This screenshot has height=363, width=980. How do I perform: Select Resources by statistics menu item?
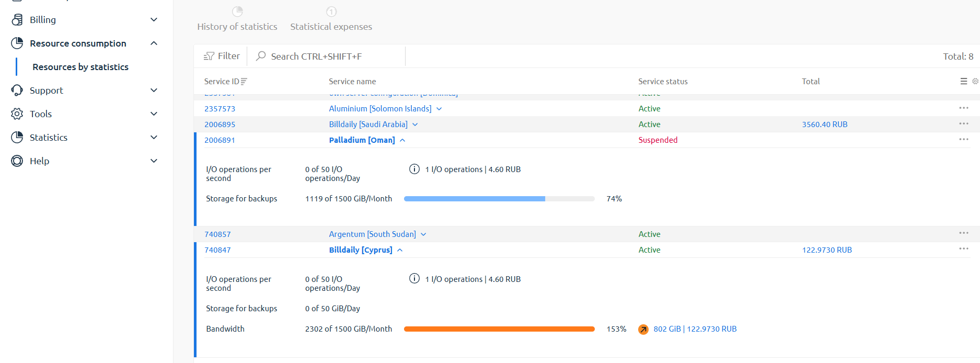(x=80, y=67)
